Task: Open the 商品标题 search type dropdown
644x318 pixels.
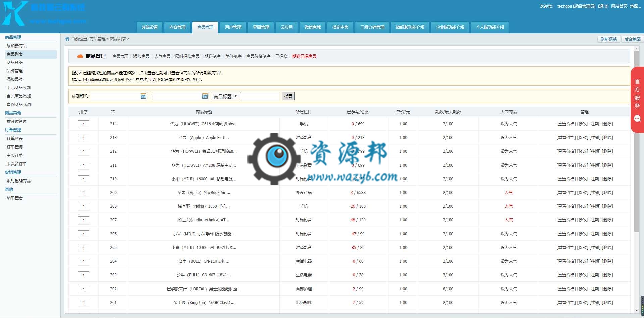Action: [225, 96]
